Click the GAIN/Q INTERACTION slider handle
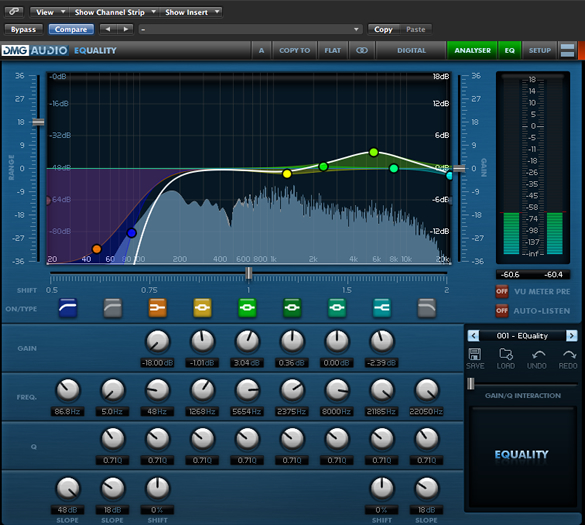Image resolution: width=585 pixels, height=525 pixels. pos(471,383)
